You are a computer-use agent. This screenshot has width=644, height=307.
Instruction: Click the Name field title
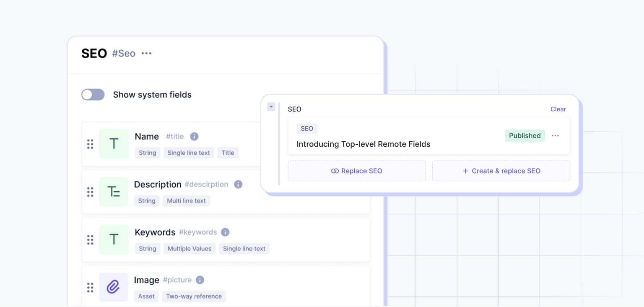tap(147, 136)
